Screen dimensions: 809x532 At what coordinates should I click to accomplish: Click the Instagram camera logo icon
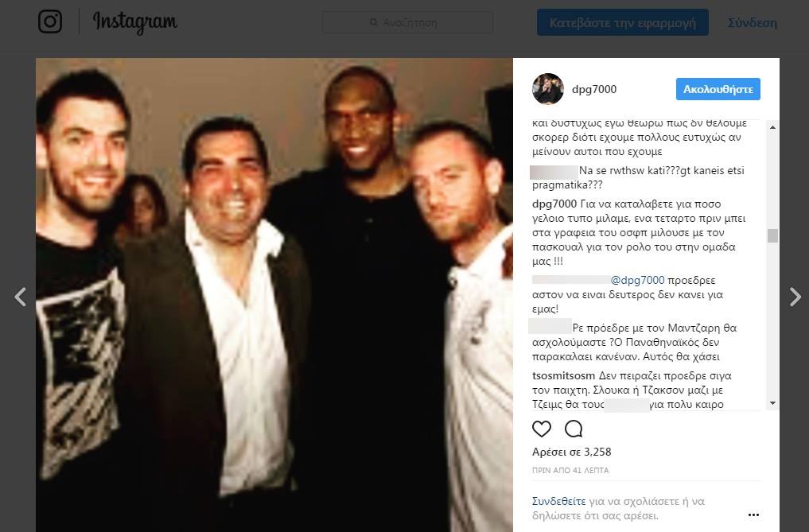click(50, 21)
